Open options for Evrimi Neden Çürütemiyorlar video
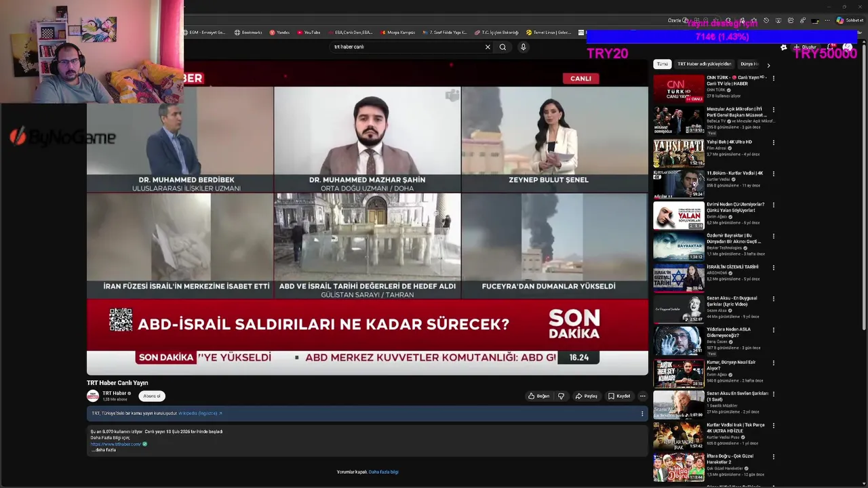This screenshot has width=868, height=488. click(x=773, y=205)
